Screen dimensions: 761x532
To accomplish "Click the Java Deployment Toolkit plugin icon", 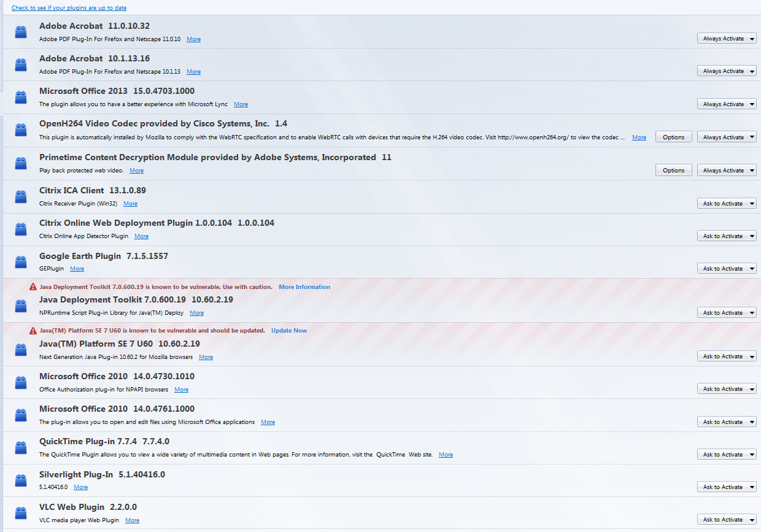I will click(x=21, y=306).
